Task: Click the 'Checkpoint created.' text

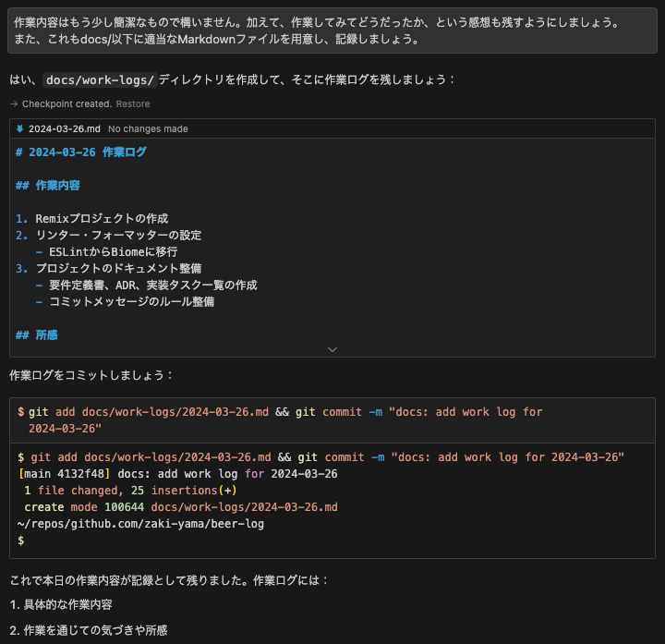Action: point(67,103)
